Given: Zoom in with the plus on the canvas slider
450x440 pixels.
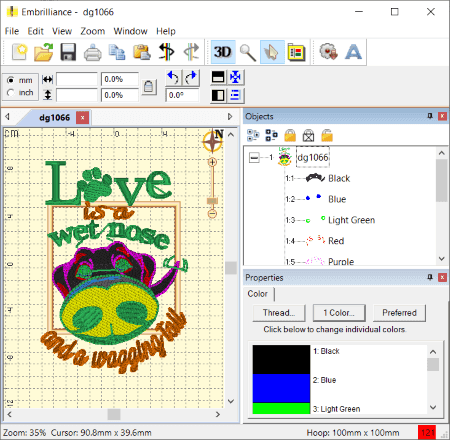Looking at the screenshot, I should (212, 162).
